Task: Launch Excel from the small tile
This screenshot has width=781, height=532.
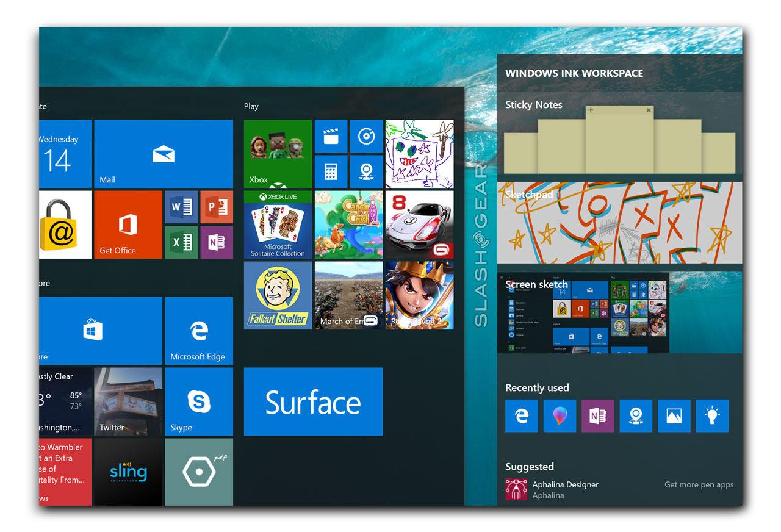Action: coord(181,242)
